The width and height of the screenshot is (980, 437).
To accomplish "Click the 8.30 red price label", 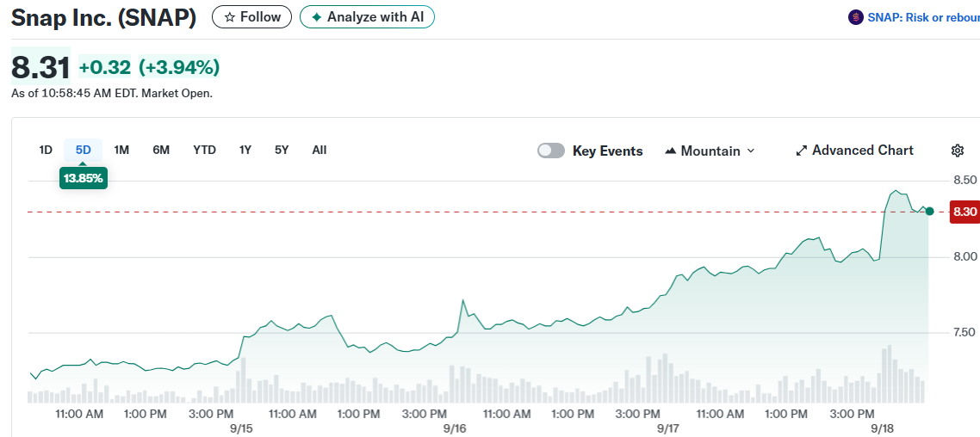I will pyautogui.click(x=964, y=212).
